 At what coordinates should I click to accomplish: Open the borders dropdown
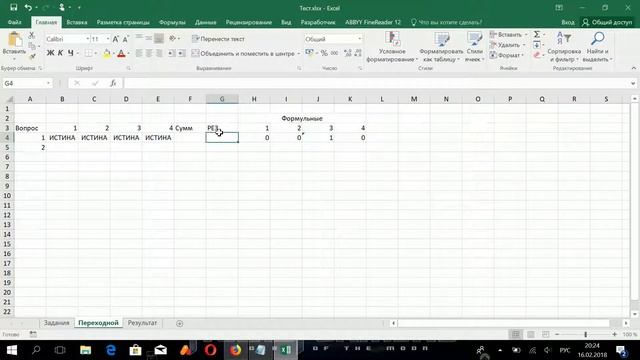pyautogui.click(x=96, y=53)
